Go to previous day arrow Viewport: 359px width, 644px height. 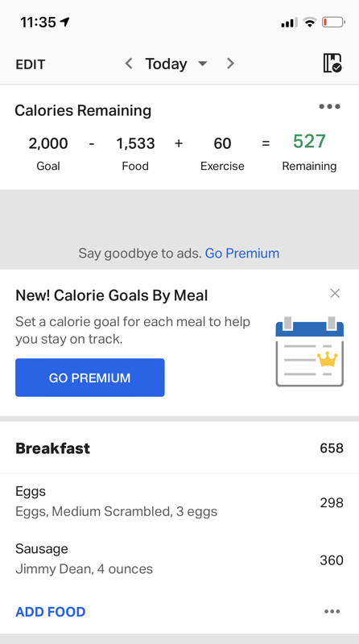click(x=129, y=64)
